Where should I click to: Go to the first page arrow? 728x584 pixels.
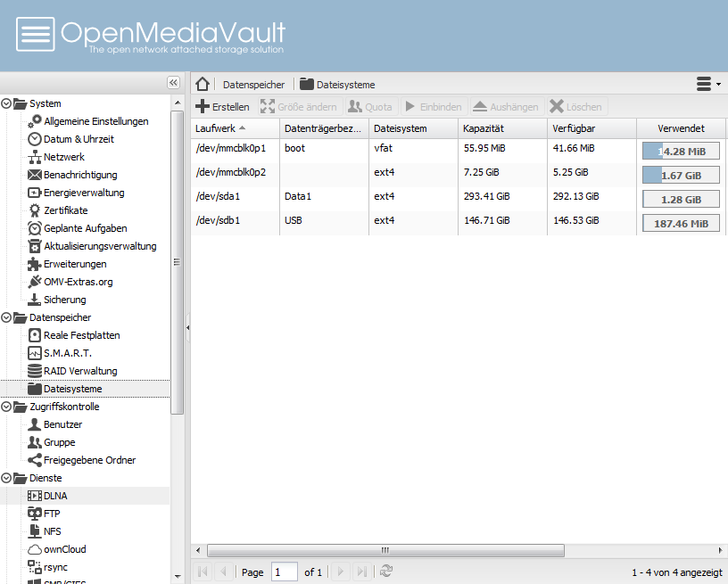(203, 572)
